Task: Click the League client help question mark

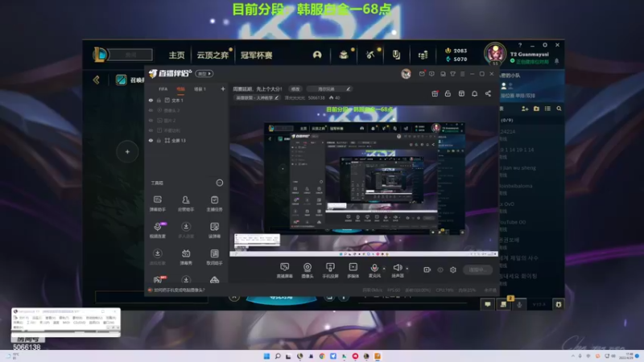Action: [520, 45]
